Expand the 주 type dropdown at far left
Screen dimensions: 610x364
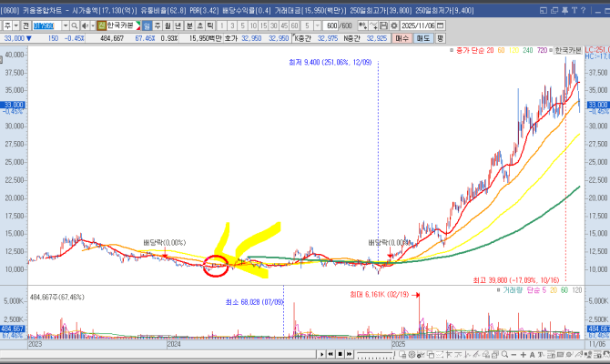click(16, 25)
